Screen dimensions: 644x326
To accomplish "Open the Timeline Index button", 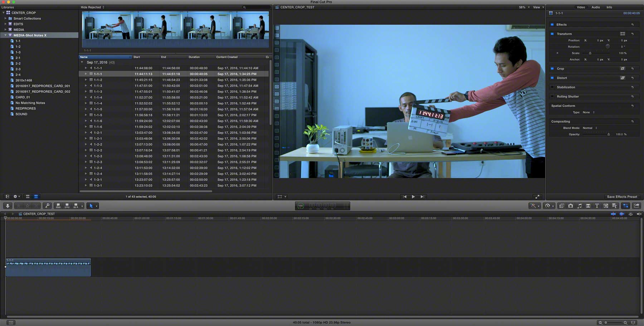I will [x=11, y=323].
